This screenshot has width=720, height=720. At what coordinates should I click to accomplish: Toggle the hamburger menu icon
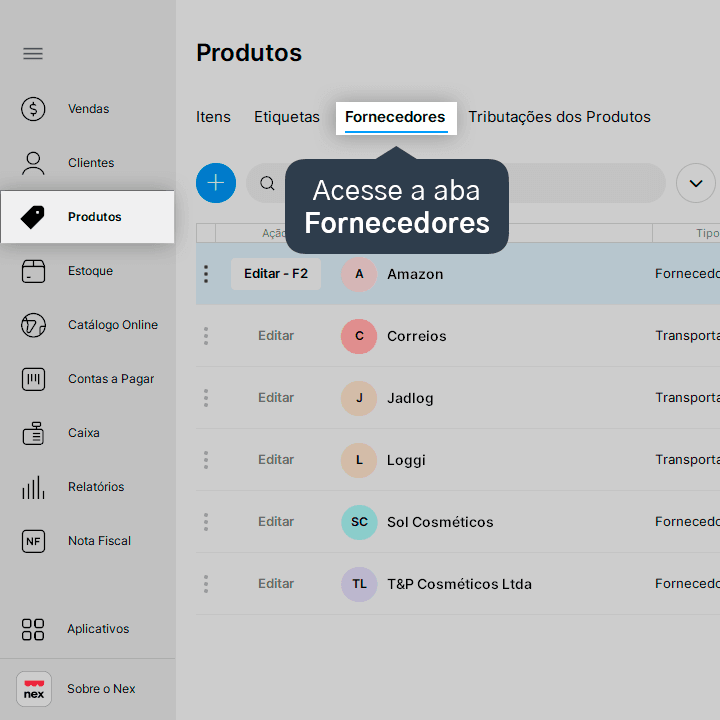pyautogui.click(x=33, y=54)
